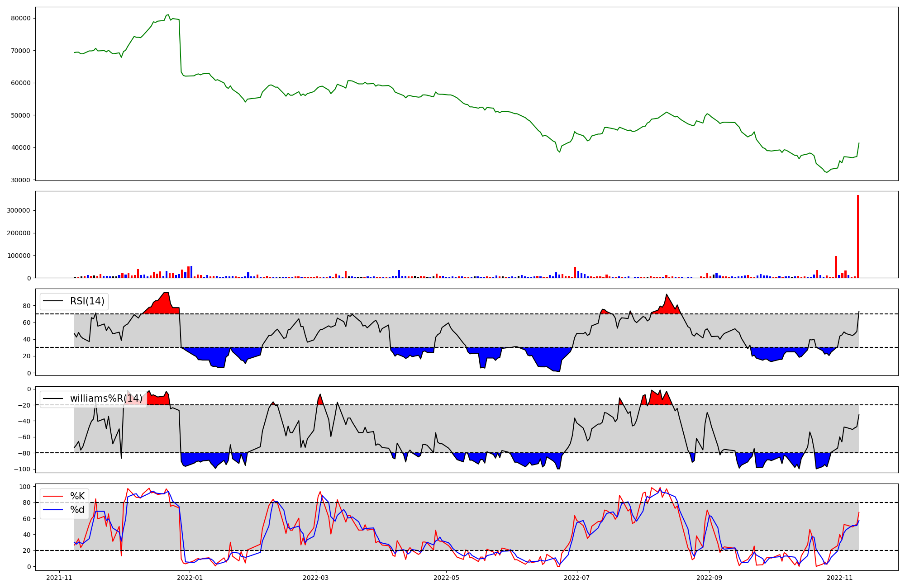Click the 2022-09 date tick label
Viewport: 905px width, 588px height.
(709, 578)
